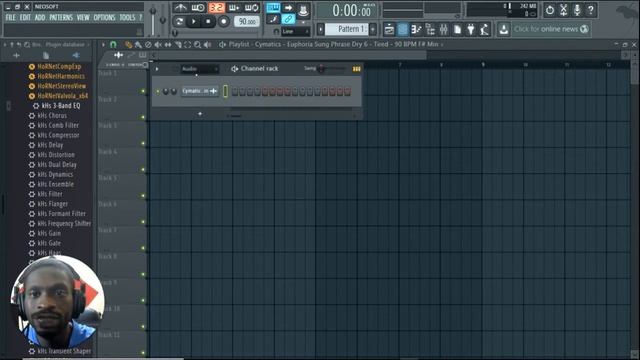This screenshot has width=640, height=360.
Task: Click the metronome icon
Action: 180,8
